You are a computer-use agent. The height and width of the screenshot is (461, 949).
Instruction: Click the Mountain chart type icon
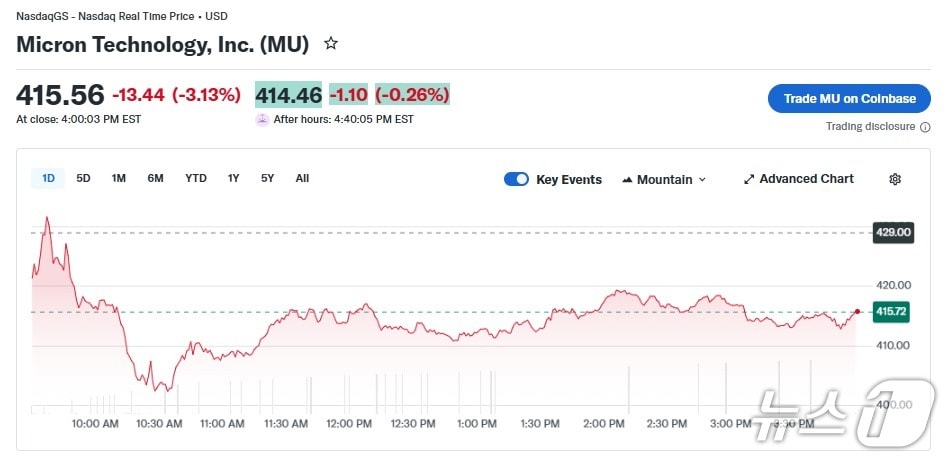pyautogui.click(x=628, y=180)
